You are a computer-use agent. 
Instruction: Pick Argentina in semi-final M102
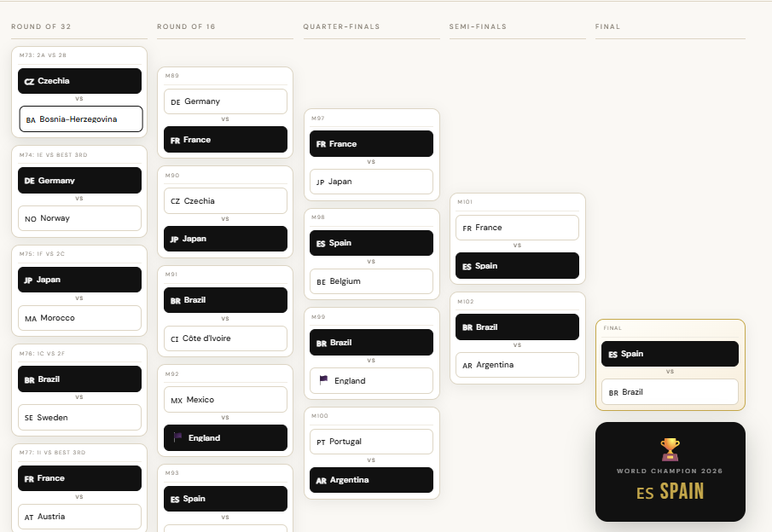coord(518,365)
